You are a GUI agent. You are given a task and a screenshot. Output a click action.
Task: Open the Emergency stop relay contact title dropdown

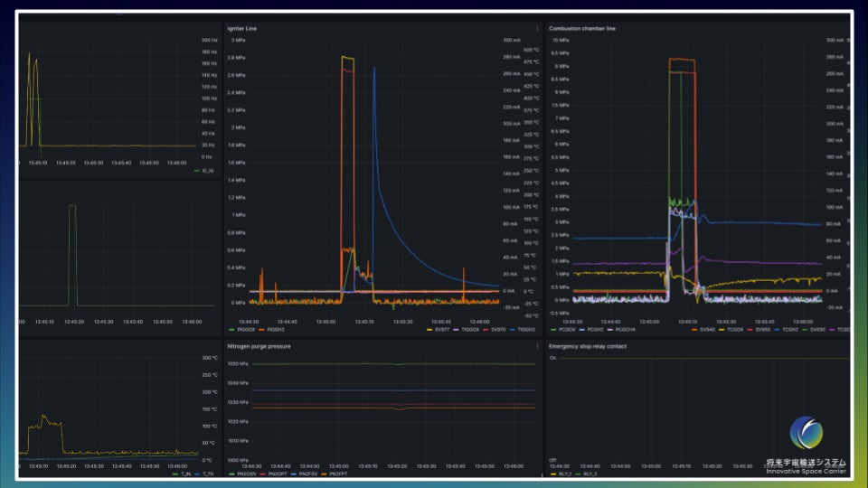point(588,346)
